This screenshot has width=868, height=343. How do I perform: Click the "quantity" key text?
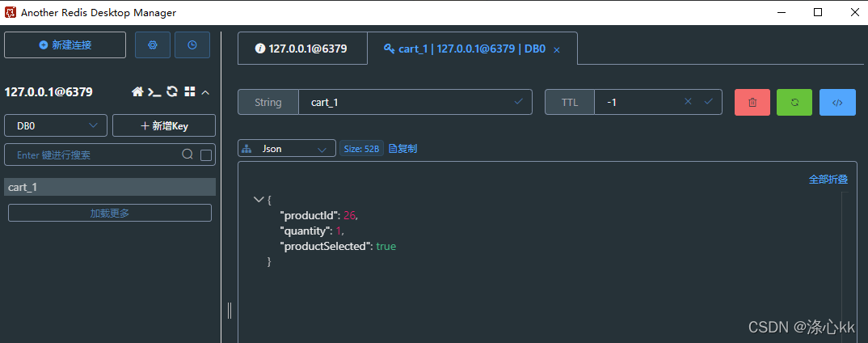pyautogui.click(x=305, y=231)
